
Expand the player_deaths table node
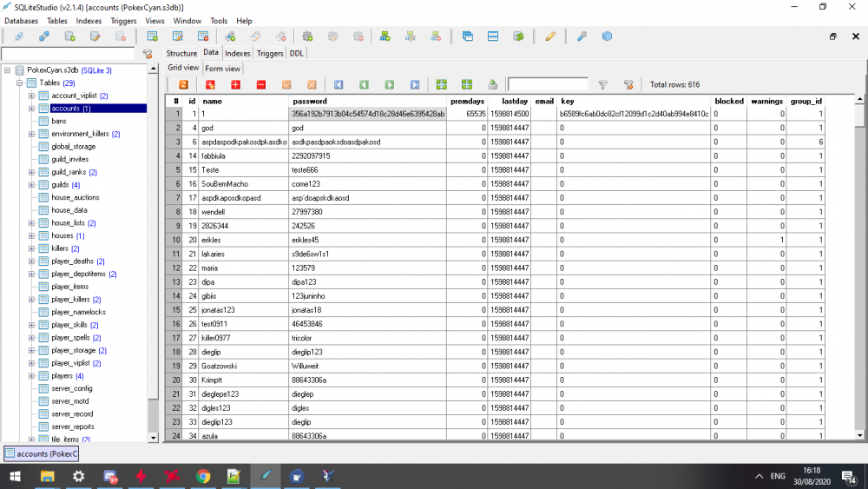pyautogui.click(x=31, y=261)
